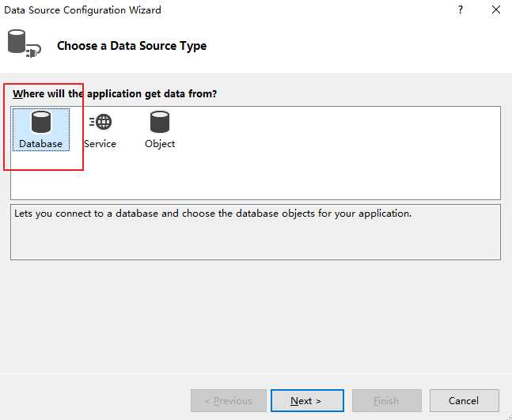Click the 'Where will the application get data from?' label
The width and height of the screenshot is (512, 420).
point(115,93)
